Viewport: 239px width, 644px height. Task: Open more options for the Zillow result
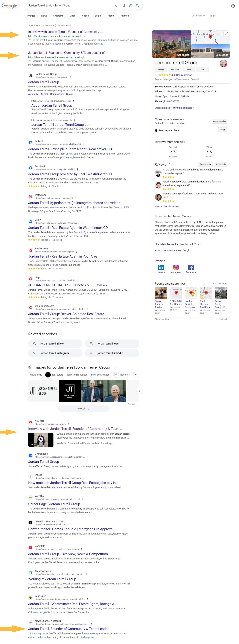click(82, 223)
